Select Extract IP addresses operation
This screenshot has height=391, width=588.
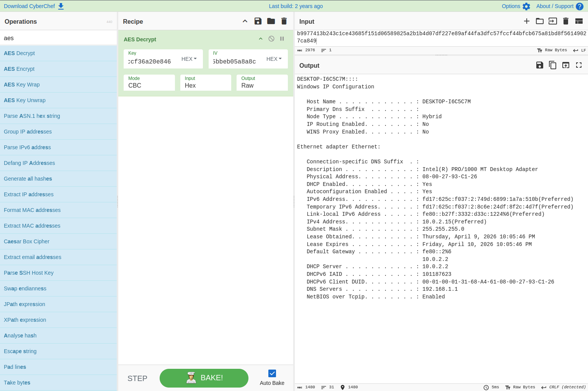pos(58,194)
